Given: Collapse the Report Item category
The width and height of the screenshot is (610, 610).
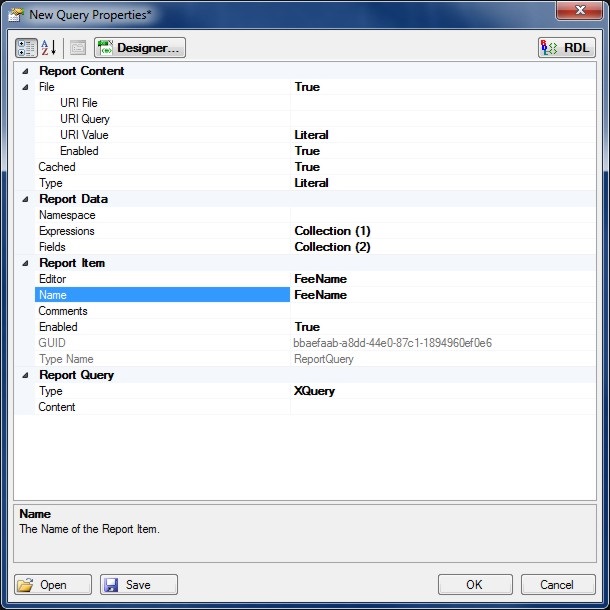Looking at the screenshot, I should [x=24, y=264].
